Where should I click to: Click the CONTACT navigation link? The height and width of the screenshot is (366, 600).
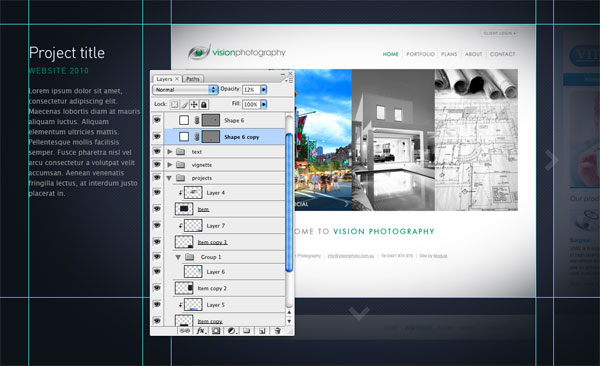[x=502, y=54]
